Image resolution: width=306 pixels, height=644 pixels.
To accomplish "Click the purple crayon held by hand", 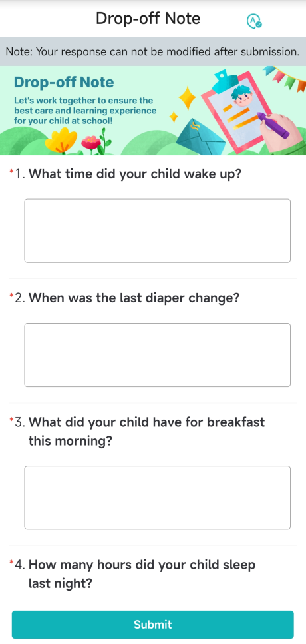I will point(273,125).
